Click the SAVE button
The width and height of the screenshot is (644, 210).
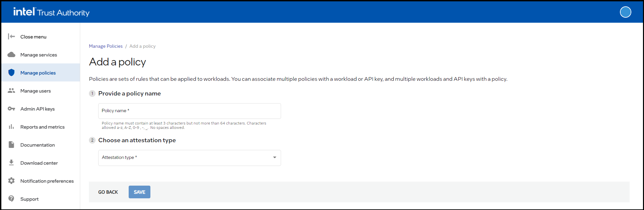pyautogui.click(x=139, y=192)
